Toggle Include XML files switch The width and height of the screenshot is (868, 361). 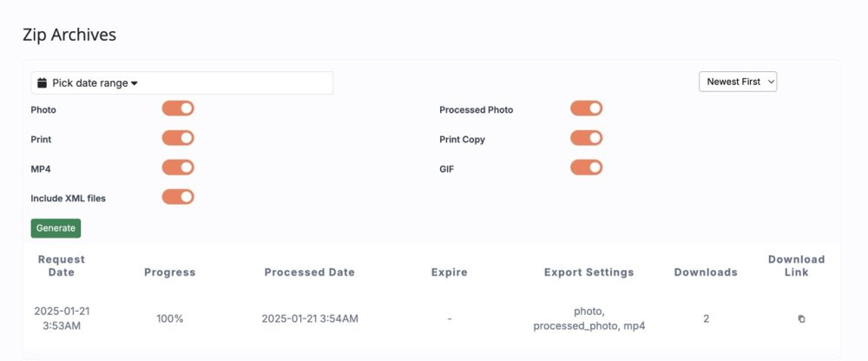point(178,197)
